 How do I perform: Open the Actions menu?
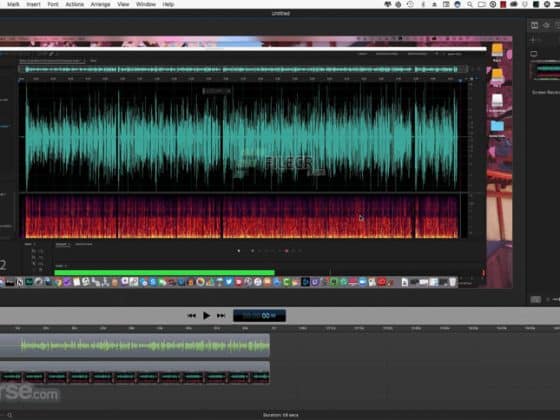click(x=74, y=4)
